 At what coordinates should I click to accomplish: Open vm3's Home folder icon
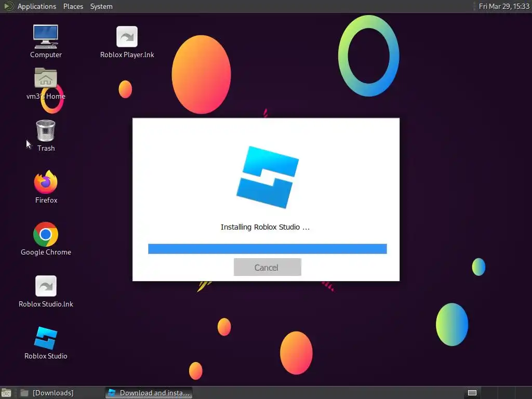tap(46, 84)
